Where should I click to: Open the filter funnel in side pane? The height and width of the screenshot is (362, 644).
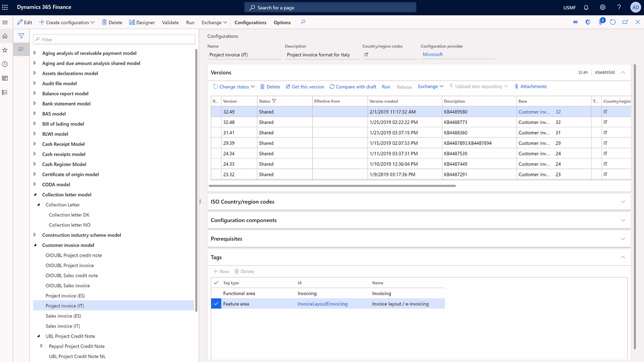coord(21,36)
